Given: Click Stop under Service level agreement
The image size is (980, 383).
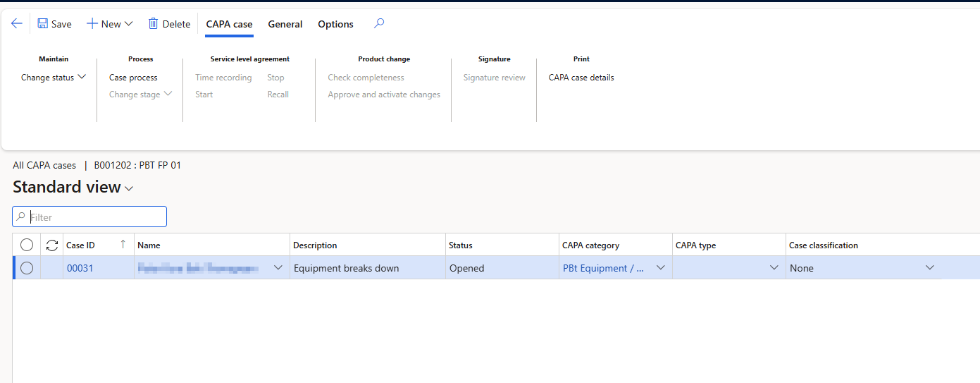Looking at the screenshot, I should click(275, 78).
